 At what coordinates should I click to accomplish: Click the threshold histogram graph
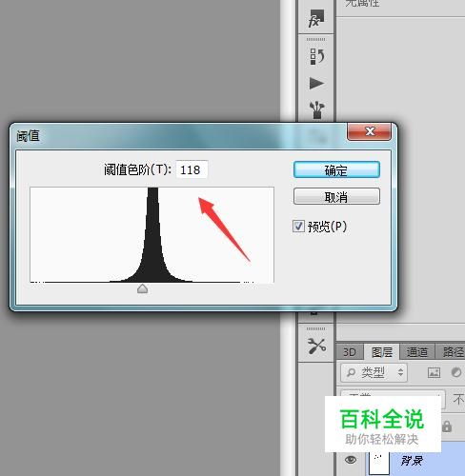click(152, 234)
